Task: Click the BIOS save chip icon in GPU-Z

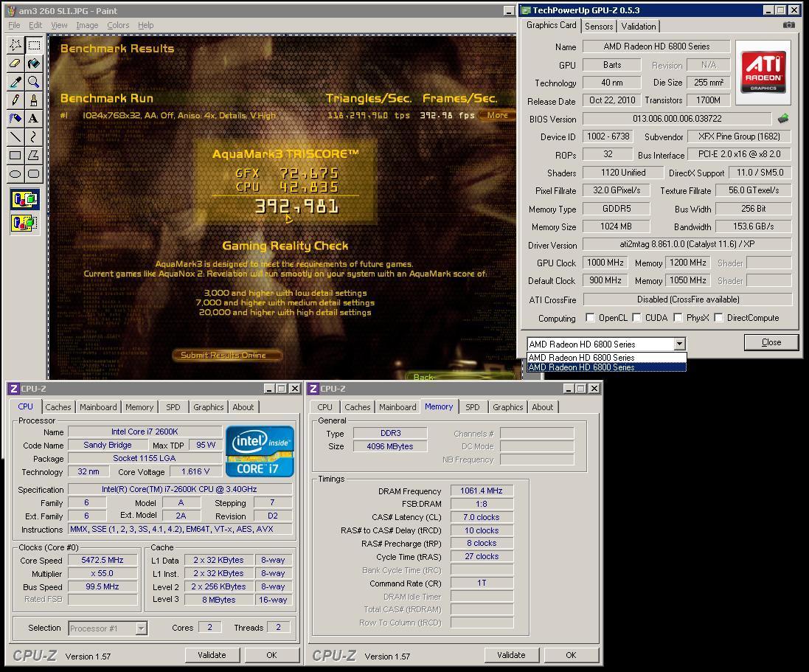Action: coord(783,119)
